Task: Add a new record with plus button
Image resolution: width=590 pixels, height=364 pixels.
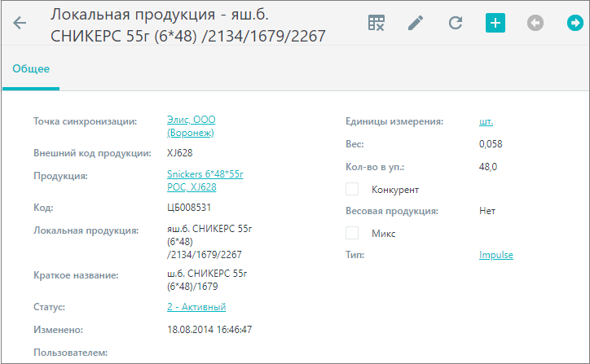Action: tap(495, 23)
